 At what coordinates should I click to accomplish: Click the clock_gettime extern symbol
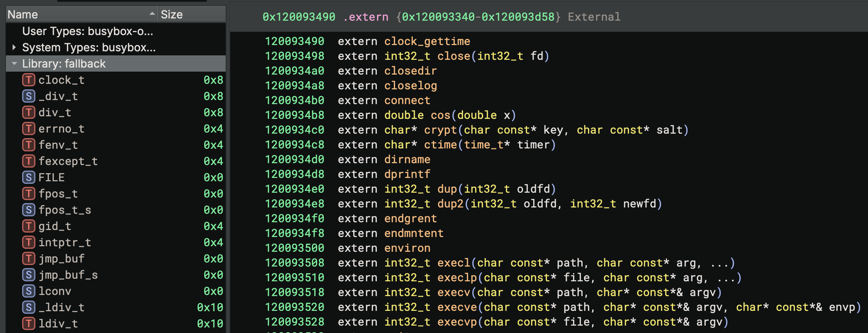[x=427, y=41]
